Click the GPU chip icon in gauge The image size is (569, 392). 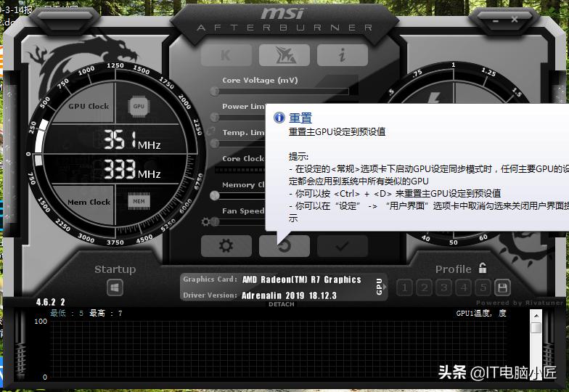tap(139, 106)
